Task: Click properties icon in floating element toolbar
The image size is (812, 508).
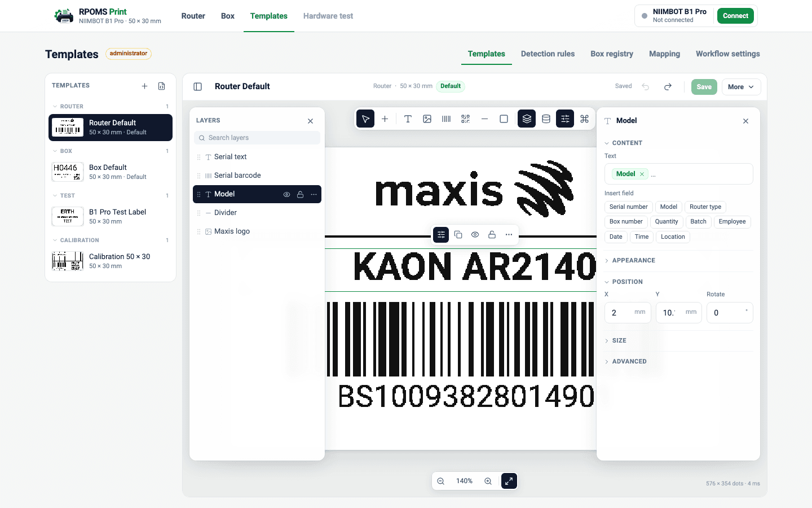Action: point(441,234)
